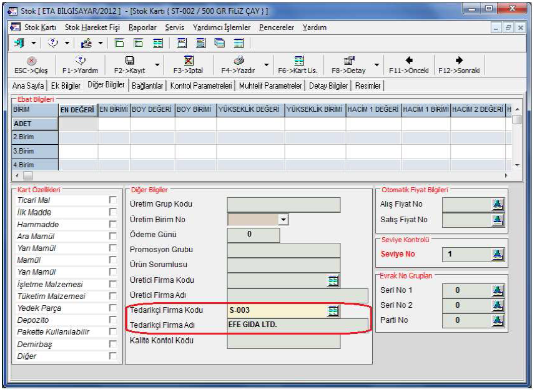The width and height of the screenshot is (537, 392).
Task: Check the Demirbaş option
Action: point(112,344)
